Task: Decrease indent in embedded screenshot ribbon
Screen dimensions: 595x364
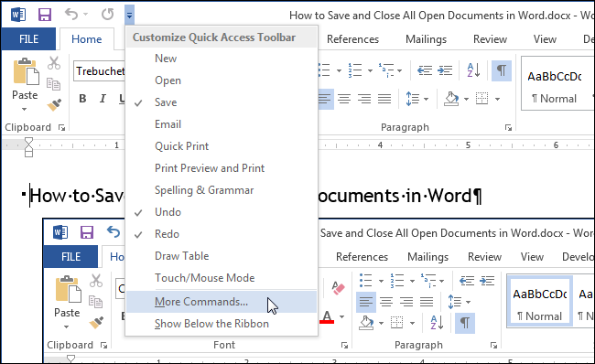Action: pyautogui.click(x=467, y=281)
